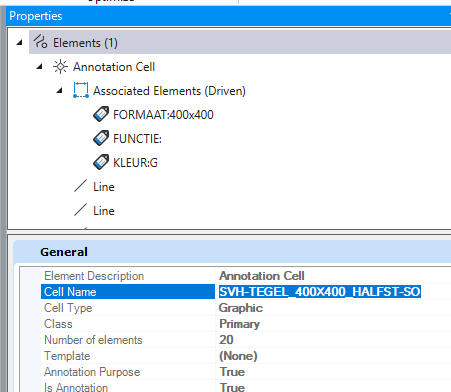Click the second Line element's slash icon
This screenshot has width=451, height=392.
tap(80, 210)
